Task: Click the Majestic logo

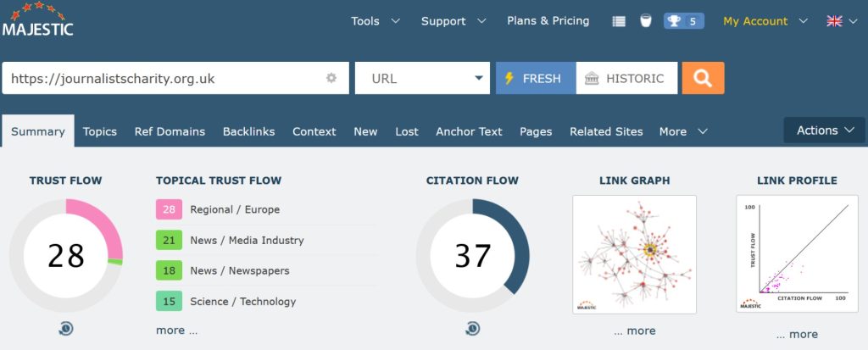Action: click(x=37, y=19)
